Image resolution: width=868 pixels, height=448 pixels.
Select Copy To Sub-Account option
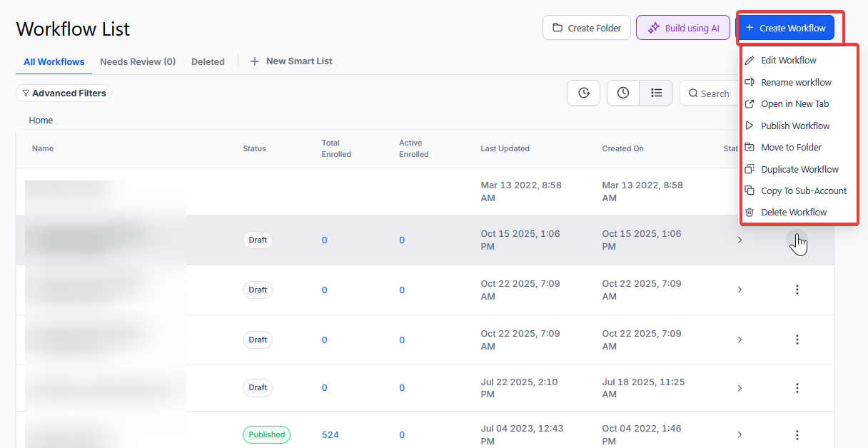tap(803, 190)
